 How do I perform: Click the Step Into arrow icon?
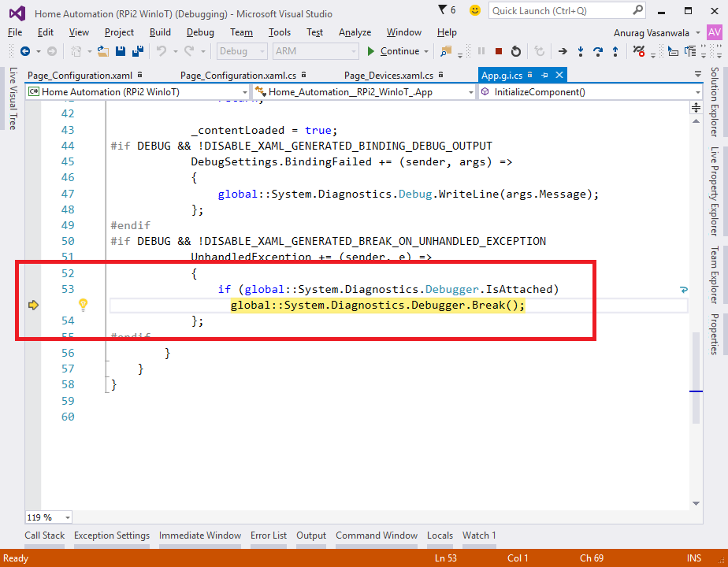[581, 51]
